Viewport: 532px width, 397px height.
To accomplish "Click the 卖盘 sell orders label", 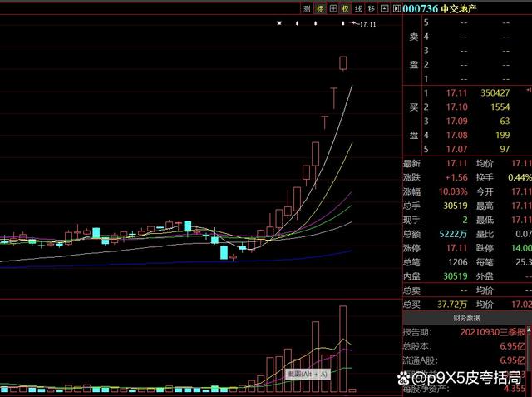I will point(413,51).
